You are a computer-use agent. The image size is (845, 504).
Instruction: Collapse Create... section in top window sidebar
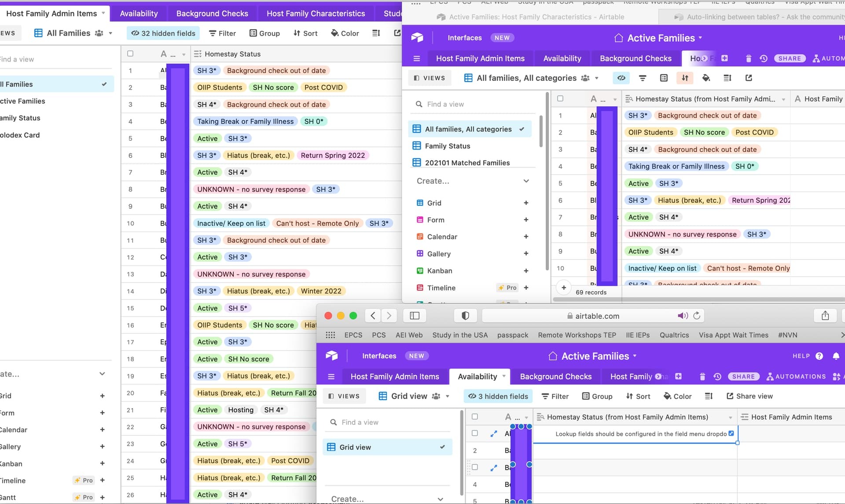(x=526, y=181)
